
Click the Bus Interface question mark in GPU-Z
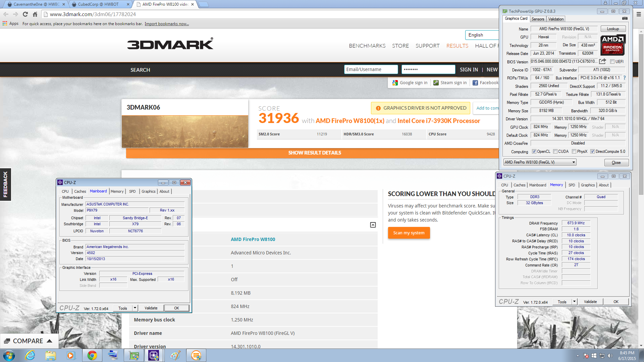625,78
